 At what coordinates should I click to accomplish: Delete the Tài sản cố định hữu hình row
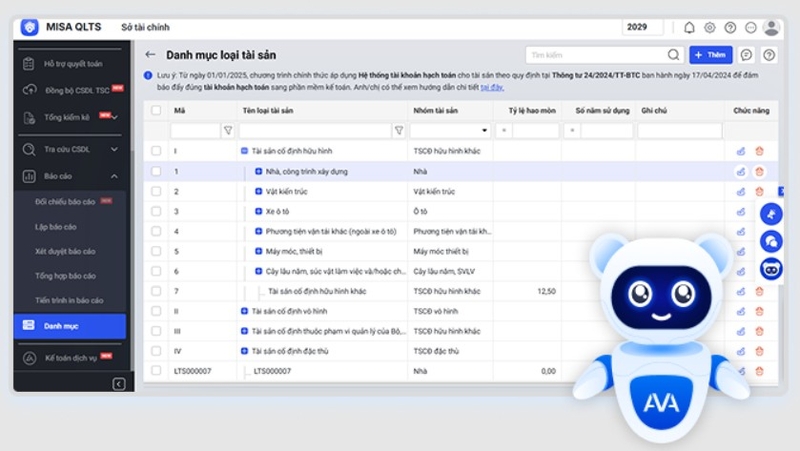(759, 151)
